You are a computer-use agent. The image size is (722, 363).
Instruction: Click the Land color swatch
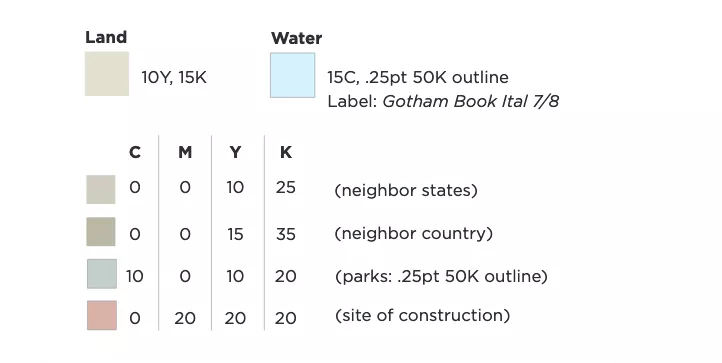[107, 74]
